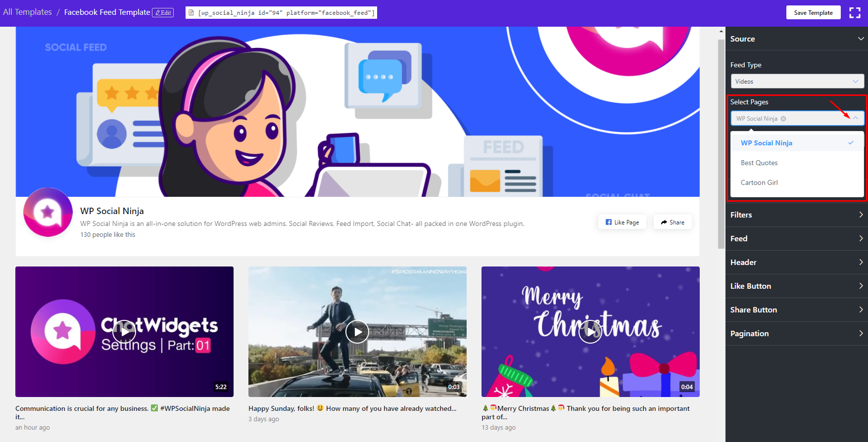The image size is (868, 442).
Task: Copy the shortcode document icon
Action: (191, 12)
